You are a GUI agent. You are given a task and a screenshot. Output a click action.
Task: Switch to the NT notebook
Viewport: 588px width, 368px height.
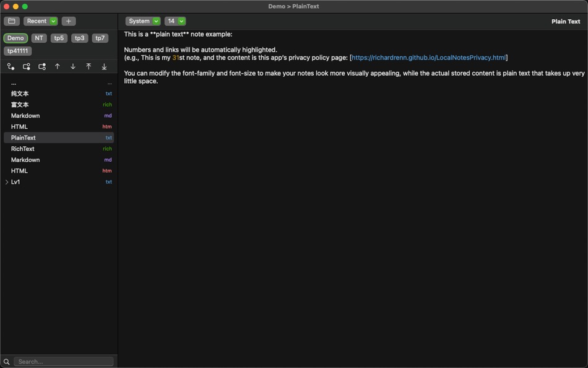click(38, 38)
